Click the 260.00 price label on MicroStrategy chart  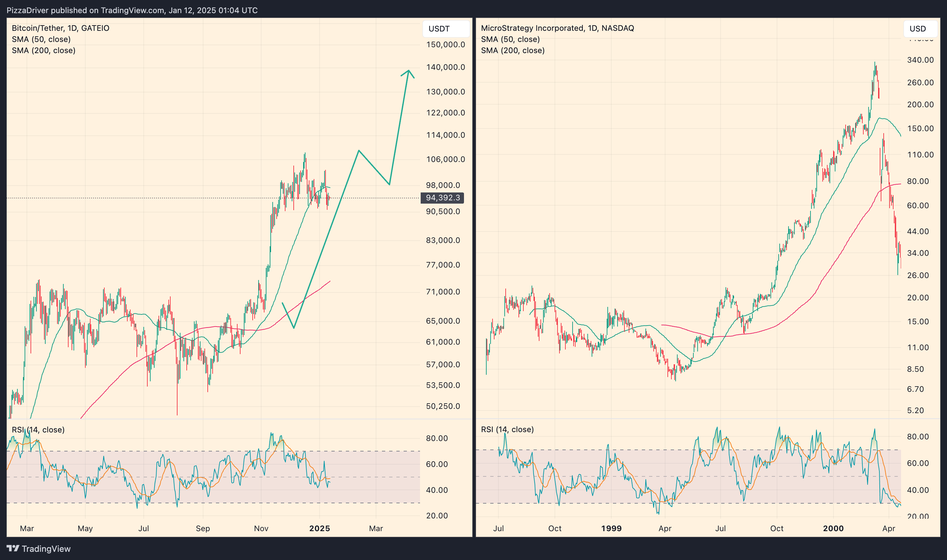[x=920, y=83]
